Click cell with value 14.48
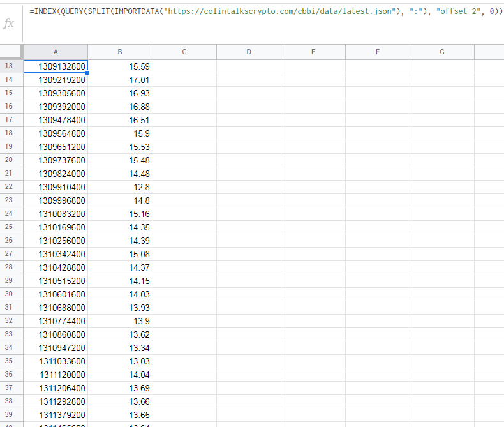The width and height of the screenshot is (504, 427). coord(120,174)
